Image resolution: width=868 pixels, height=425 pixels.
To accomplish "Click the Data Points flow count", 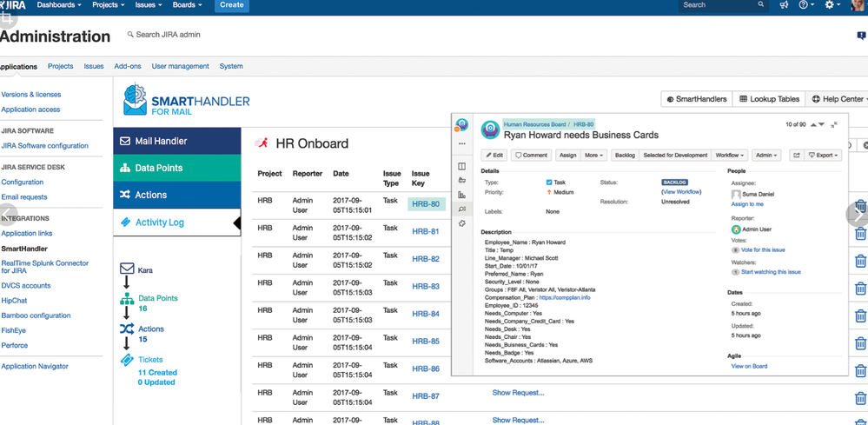I will 142,309.
